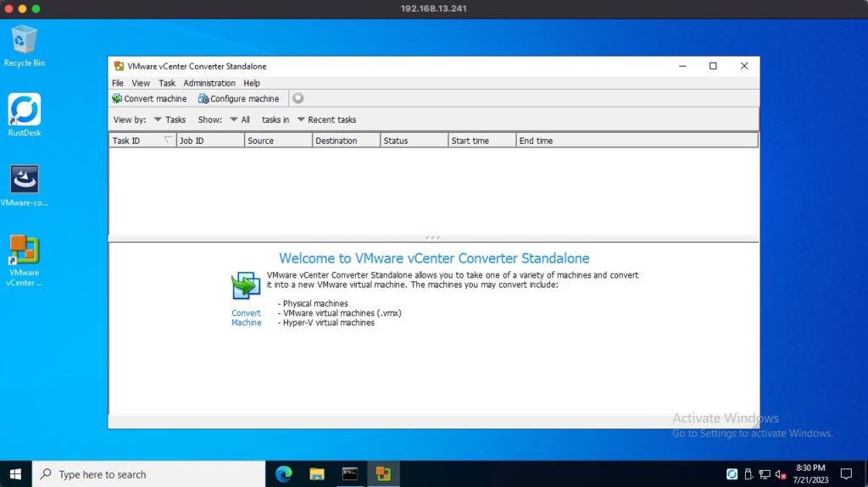The width and height of the screenshot is (868, 487).
Task: Click the Convert machine toolbar button
Action: pos(149,98)
